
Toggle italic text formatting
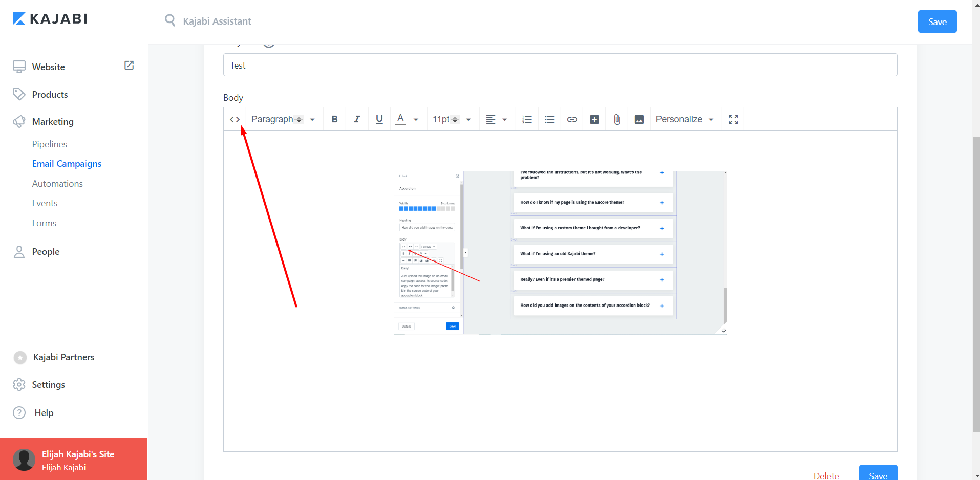coord(357,119)
